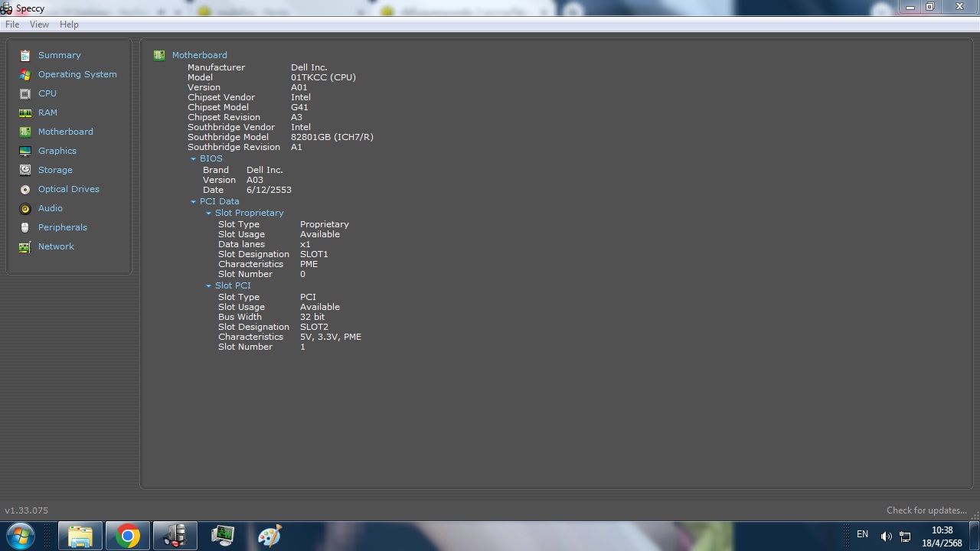Go to the Operating System page
The height and width of the screenshot is (551, 980).
(77, 74)
